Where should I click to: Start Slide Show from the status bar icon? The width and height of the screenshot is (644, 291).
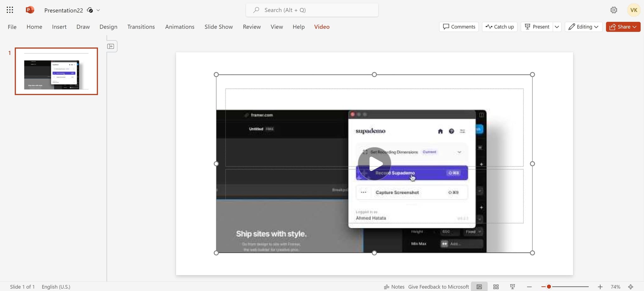pos(513,287)
